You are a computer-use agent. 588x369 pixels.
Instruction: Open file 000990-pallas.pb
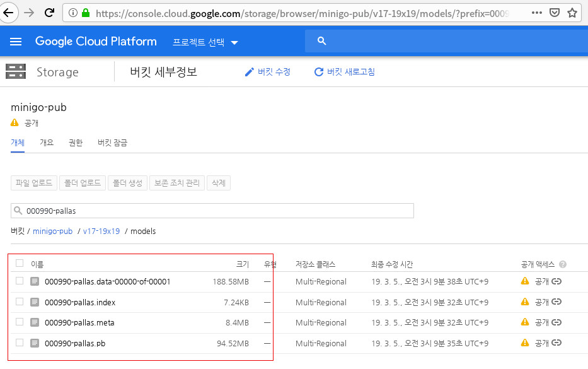(75, 344)
